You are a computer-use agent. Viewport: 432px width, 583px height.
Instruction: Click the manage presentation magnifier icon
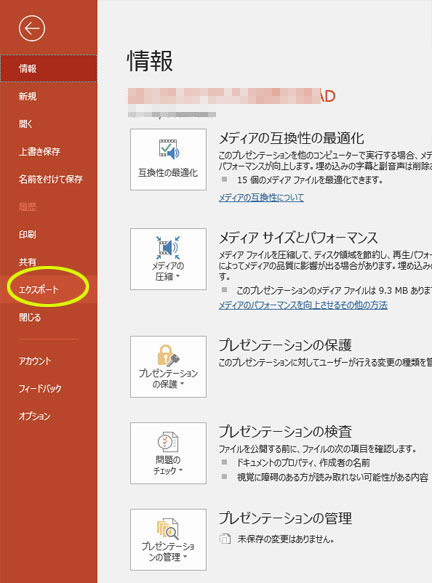tap(168, 529)
